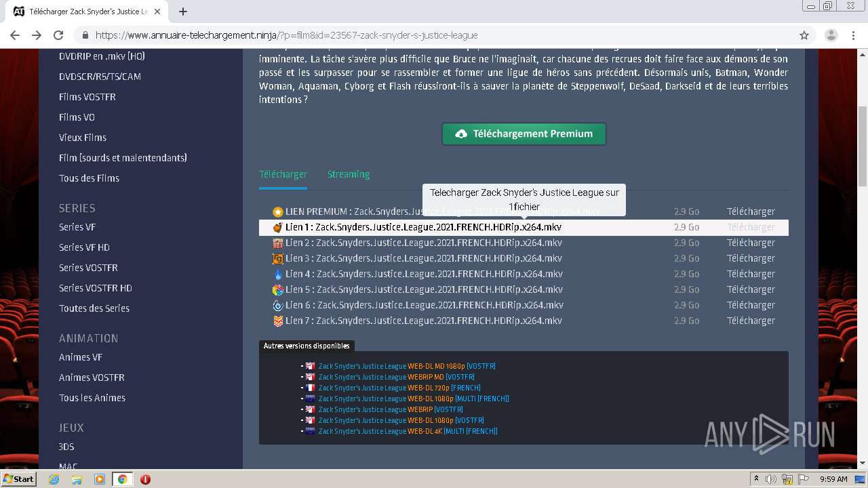
Task: Open Internet Explorer from the taskbar
Action: pyautogui.click(x=54, y=479)
